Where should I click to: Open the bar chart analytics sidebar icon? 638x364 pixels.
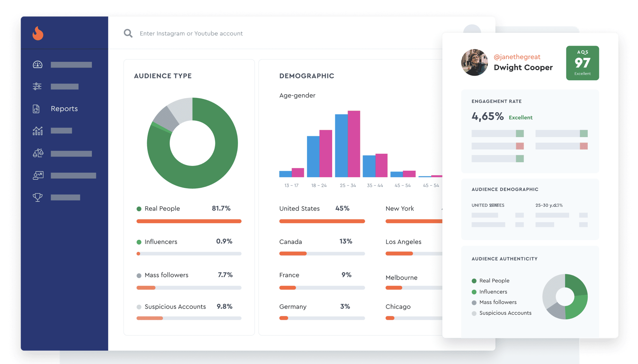click(38, 131)
